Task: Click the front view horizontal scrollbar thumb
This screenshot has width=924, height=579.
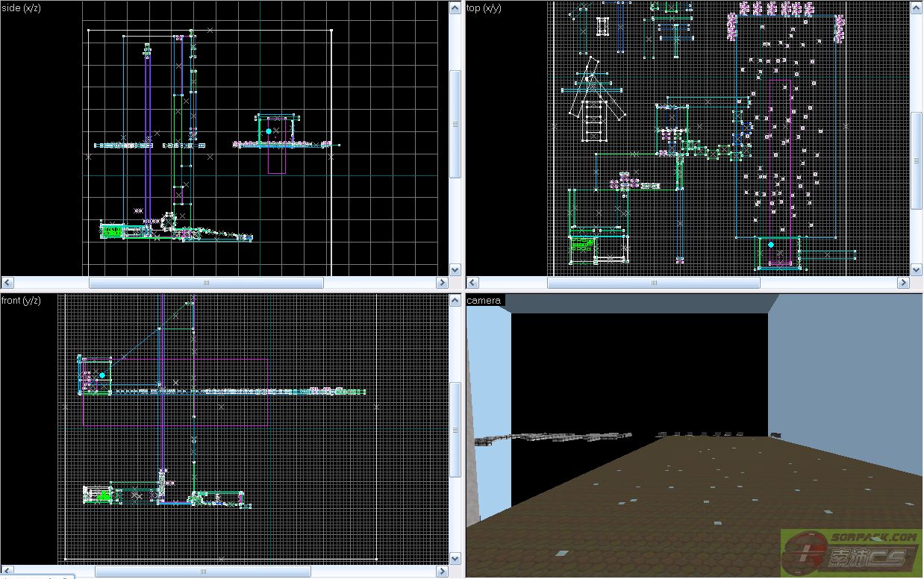Action: point(202,572)
